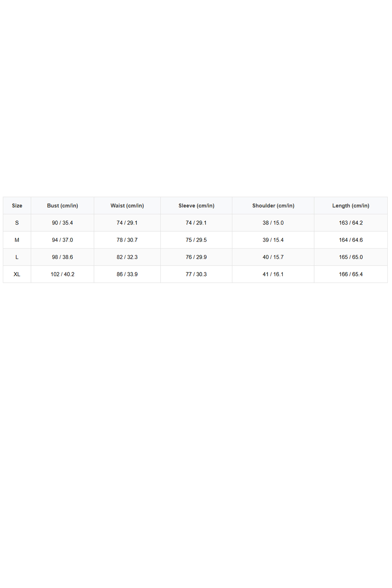
Task: Click length value 164 / 64.6
Action: point(351,240)
